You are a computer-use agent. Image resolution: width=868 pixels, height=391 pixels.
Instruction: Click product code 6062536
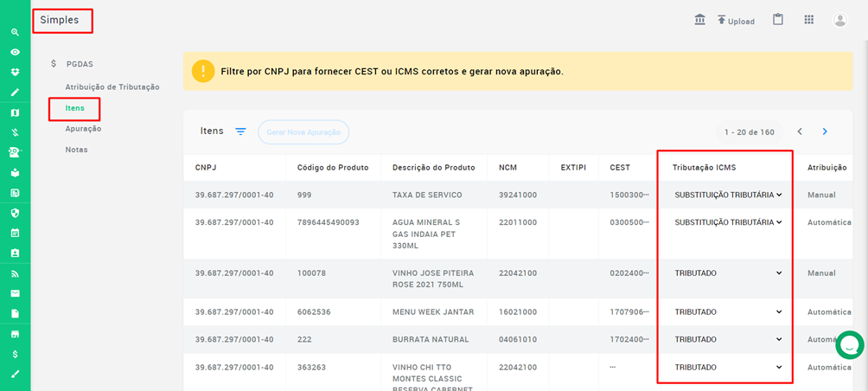pyautogui.click(x=314, y=311)
